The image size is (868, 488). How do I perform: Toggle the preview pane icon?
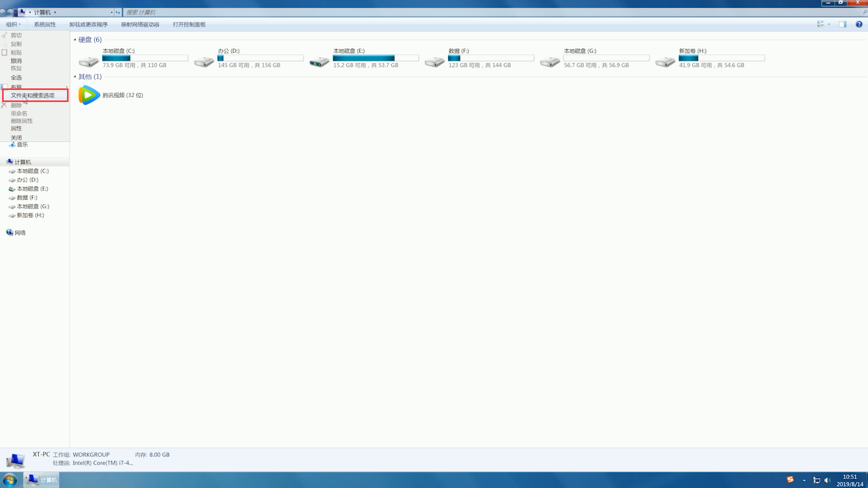point(843,24)
